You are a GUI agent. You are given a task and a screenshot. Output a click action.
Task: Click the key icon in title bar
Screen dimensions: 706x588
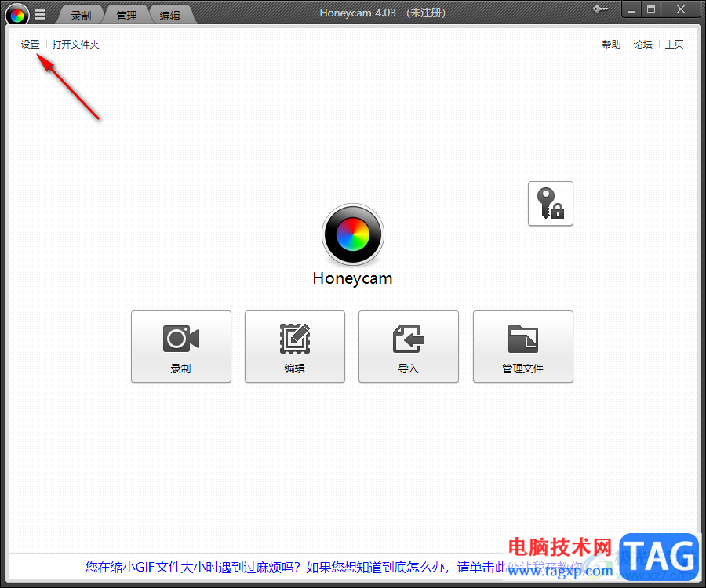point(600,9)
